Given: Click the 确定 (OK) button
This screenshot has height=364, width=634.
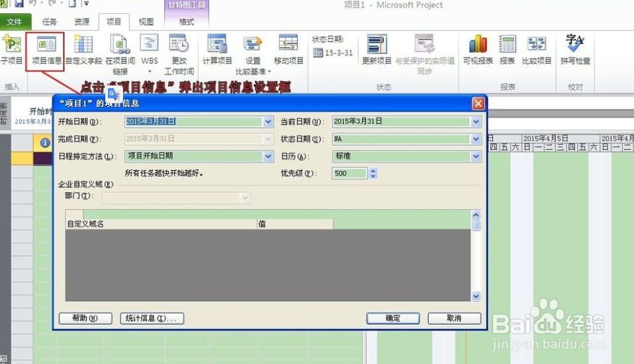Looking at the screenshot, I should (x=393, y=318).
